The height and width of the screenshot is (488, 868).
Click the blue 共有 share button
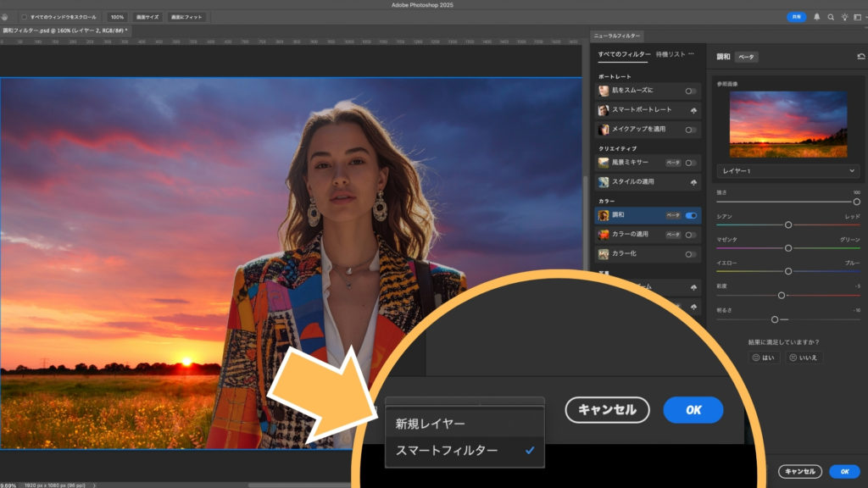796,17
